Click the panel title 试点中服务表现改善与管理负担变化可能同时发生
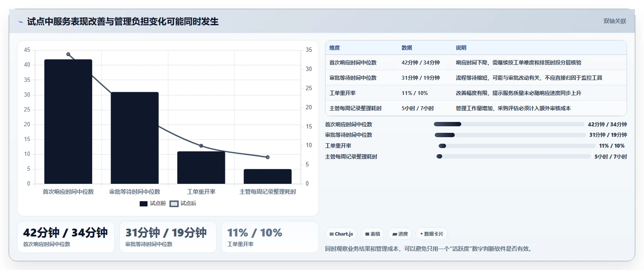The width and height of the screenshot is (644, 270). [123, 21]
